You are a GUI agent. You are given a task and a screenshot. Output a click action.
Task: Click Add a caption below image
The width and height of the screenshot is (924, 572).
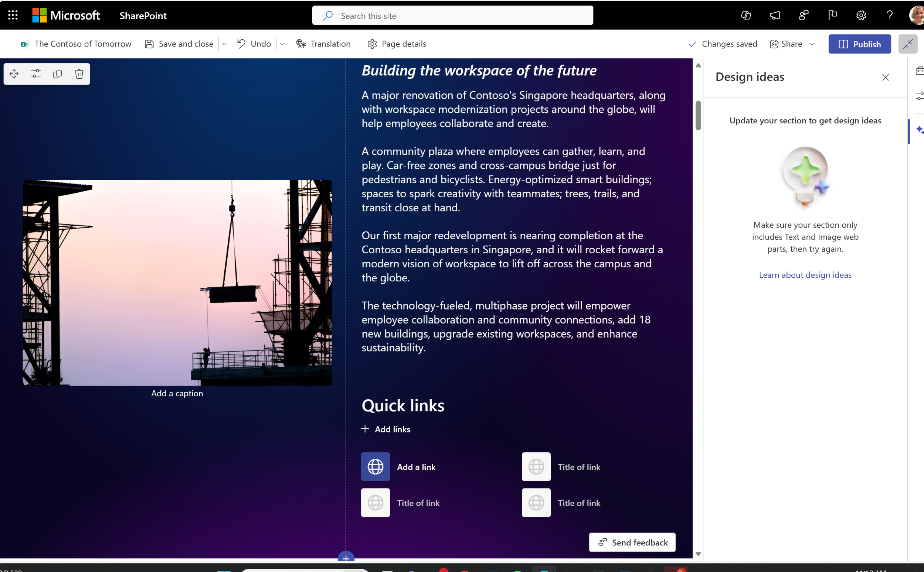[176, 393]
